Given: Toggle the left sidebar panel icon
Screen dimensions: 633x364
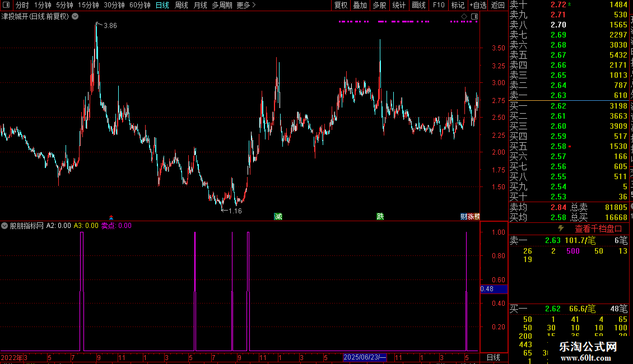Looking at the screenshot, I should (6, 5).
